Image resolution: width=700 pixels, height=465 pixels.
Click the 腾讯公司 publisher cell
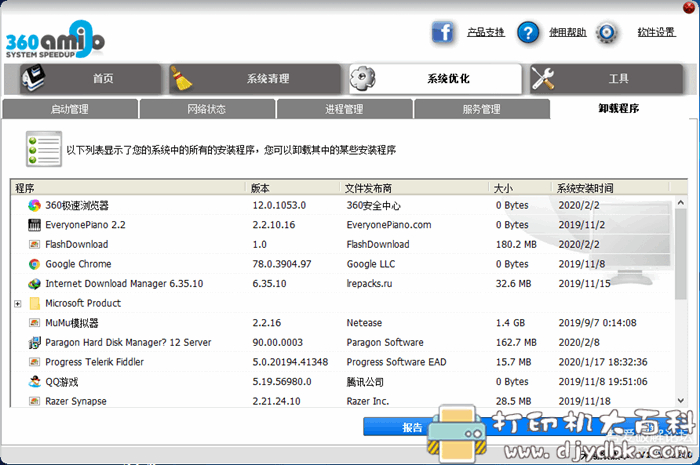(x=365, y=382)
